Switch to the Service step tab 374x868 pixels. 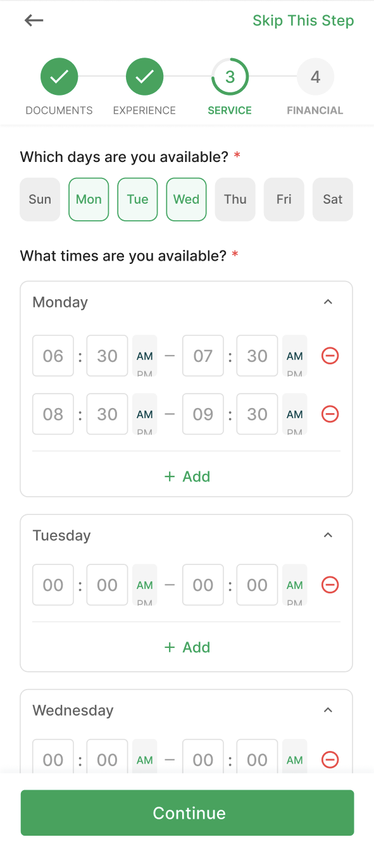pyautogui.click(x=230, y=77)
